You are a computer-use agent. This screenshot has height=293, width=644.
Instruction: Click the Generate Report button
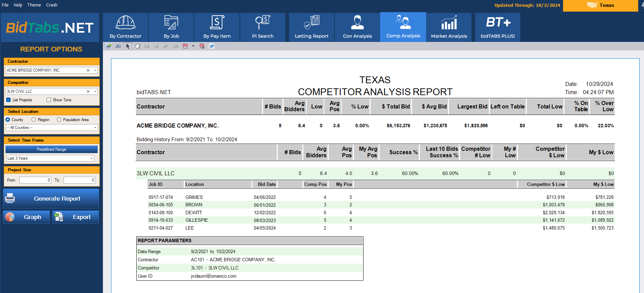point(51,199)
